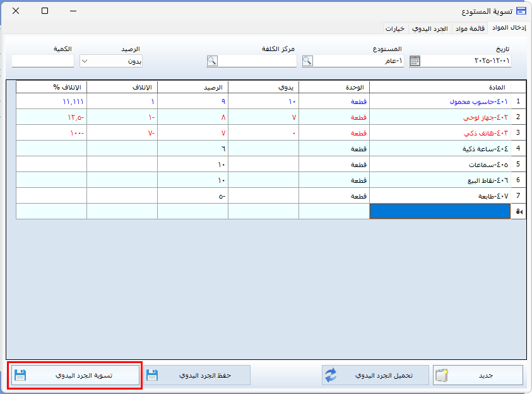The height and width of the screenshot is (394, 532).
Task: Click the highlighted empty cell in new row
Action: (x=440, y=212)
